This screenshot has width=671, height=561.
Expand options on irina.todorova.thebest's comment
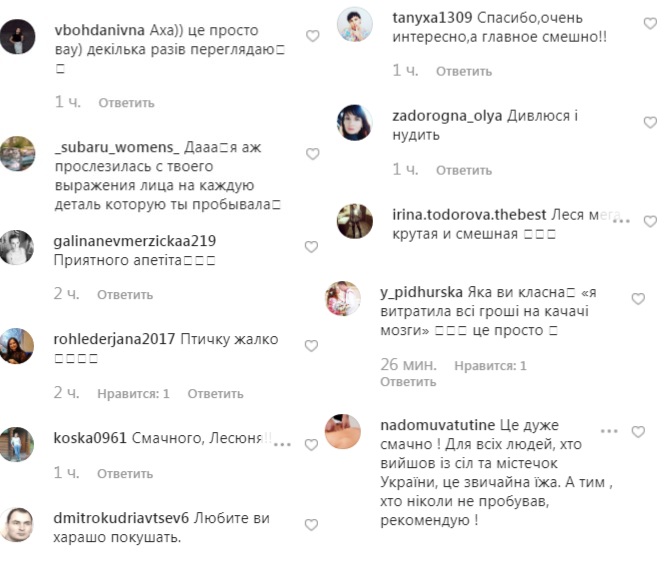622,221
